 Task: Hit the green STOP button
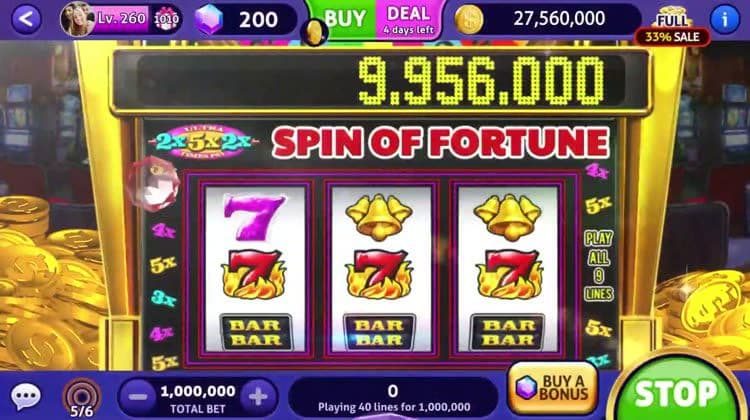pyautogui.click(x=675, y=393)
